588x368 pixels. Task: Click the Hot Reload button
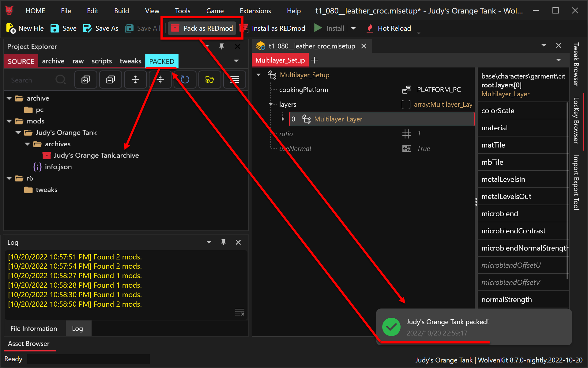(x=389, y=28)
